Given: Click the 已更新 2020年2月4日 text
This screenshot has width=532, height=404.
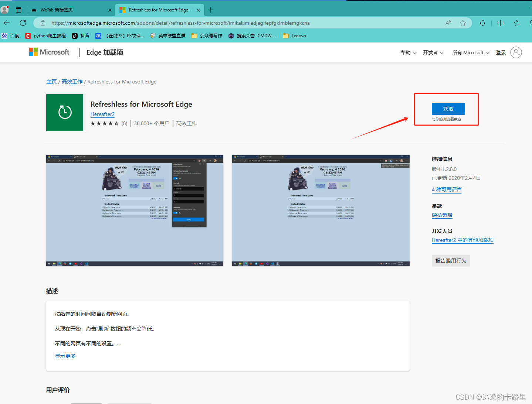Looking at the screenshot, I should click(x=456, y=178).
